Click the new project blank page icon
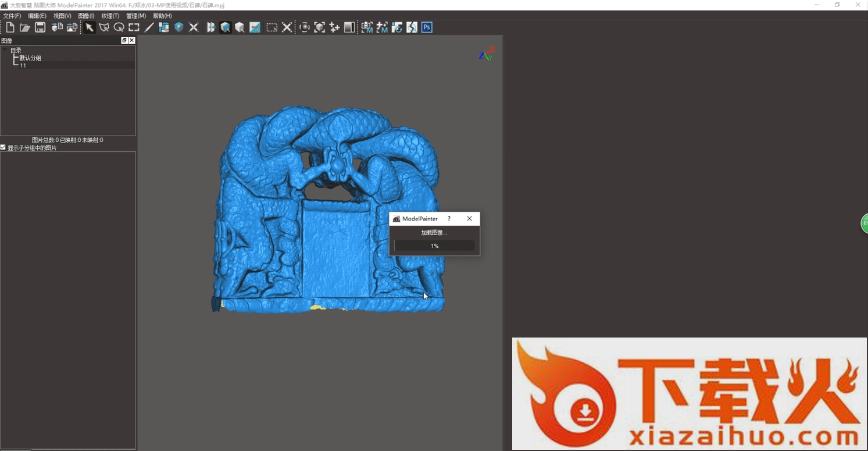868x451 pixels. click(x=10, y=27)
